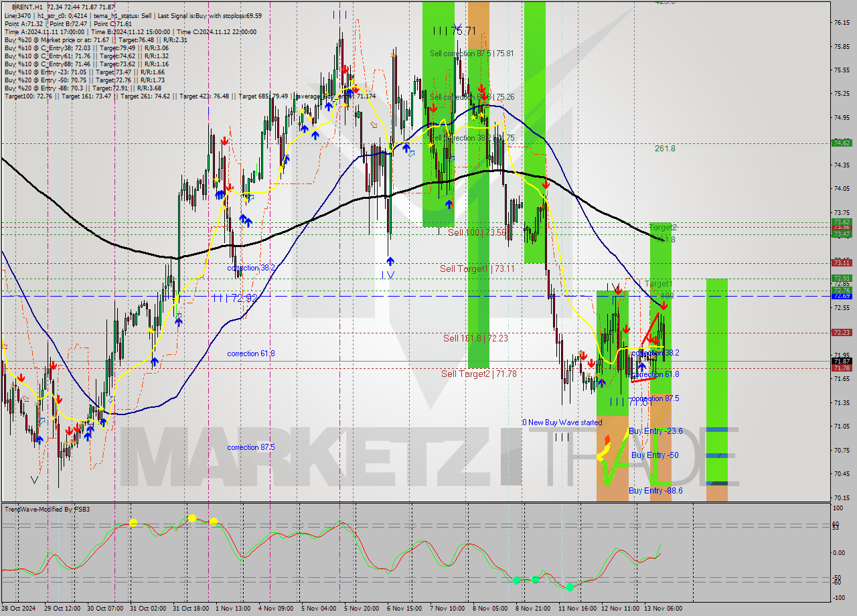Click the BRENT,H1 symbol title text
The height and width of the screenshot is (616, 857).
point(27,6)
